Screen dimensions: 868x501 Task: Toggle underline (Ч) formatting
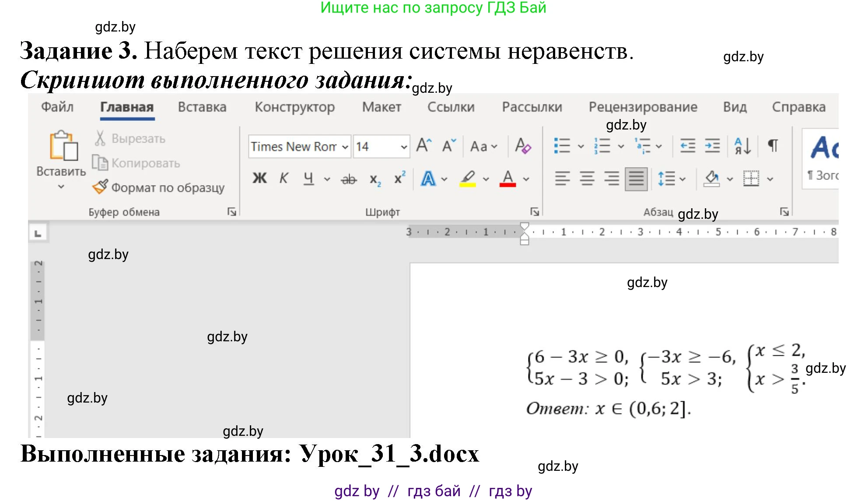click(x=308, y=179)
